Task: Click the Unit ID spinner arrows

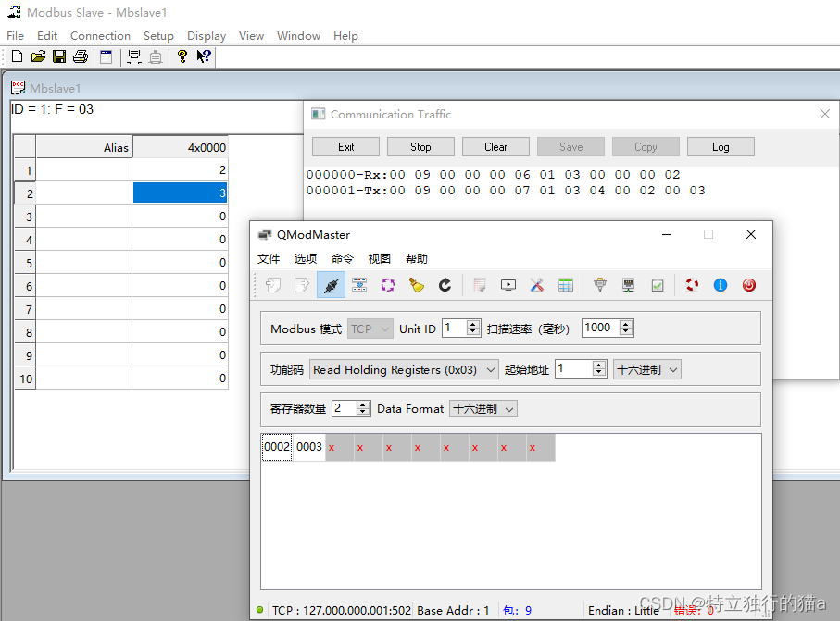Action: click(x=472, y=328)
